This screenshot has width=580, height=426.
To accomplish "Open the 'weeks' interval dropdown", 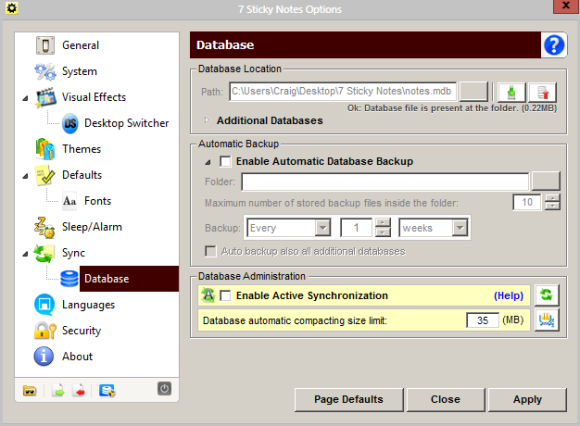I will pos(460,227).
